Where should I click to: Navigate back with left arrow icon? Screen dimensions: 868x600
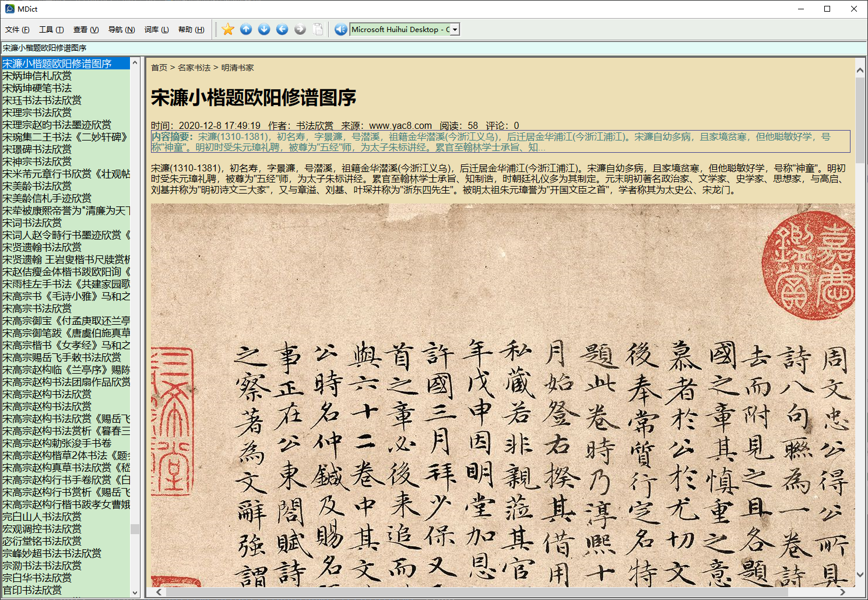(282, 29)
